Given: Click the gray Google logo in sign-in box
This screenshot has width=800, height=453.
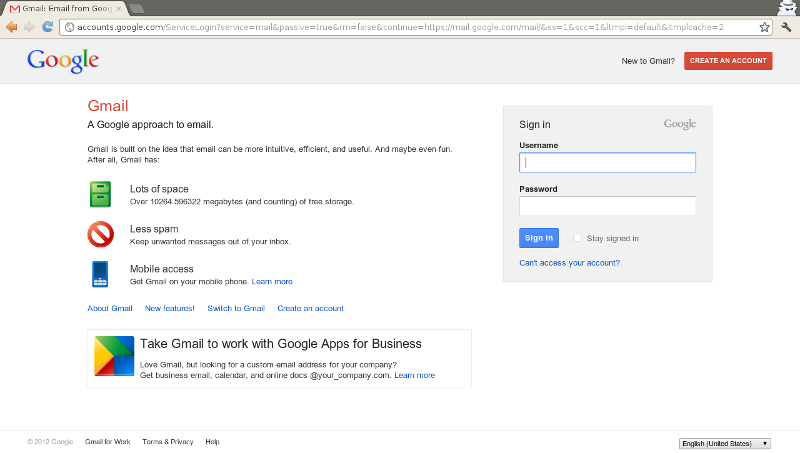Looking at the screenshot, I should click(x=680, y=124).
